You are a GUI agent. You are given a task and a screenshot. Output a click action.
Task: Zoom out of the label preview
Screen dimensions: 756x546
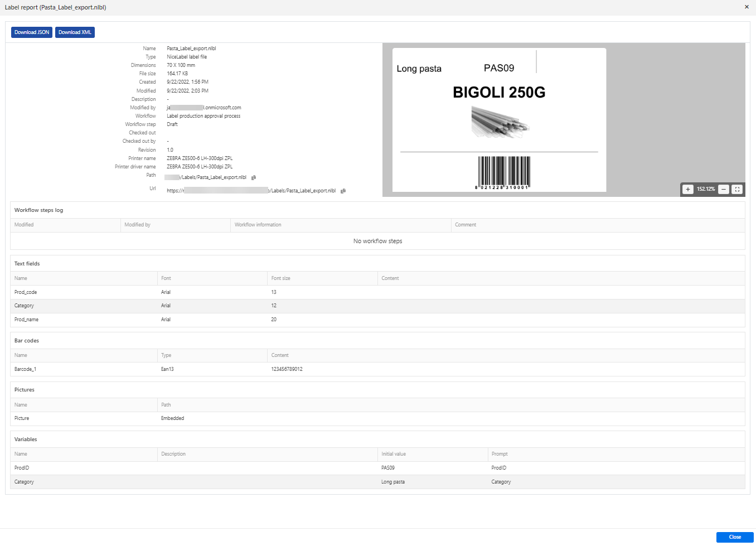point(723,190)
